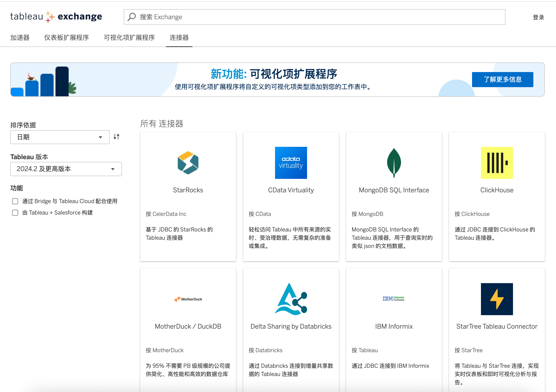This screenshot has width=556, height=392.
Task: Open StarTree Tableau Connector title
Action: click(x=497, y=326)
